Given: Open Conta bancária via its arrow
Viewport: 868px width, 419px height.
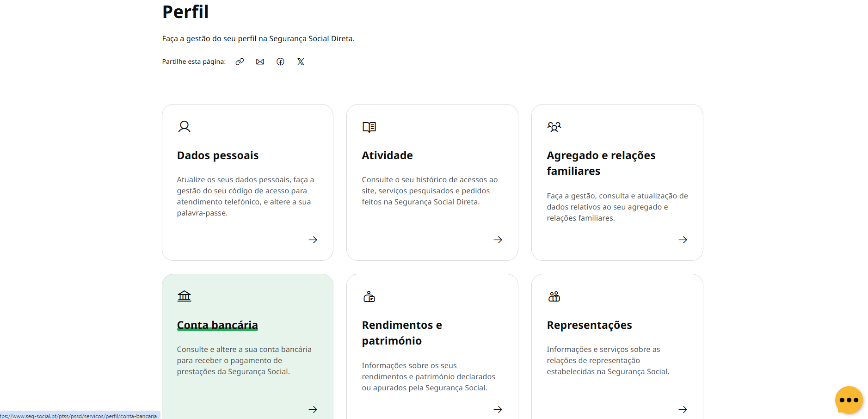Looking at the screenshot, I should click(313, 409).
